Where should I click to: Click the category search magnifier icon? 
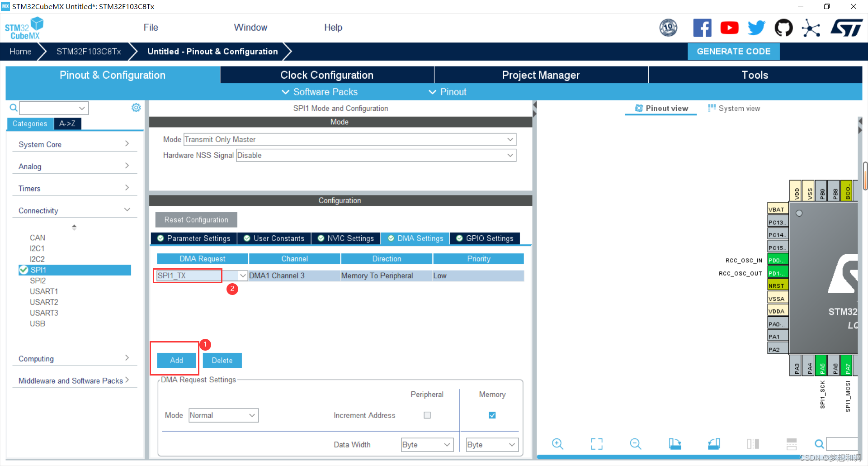(x=14, y=108)
